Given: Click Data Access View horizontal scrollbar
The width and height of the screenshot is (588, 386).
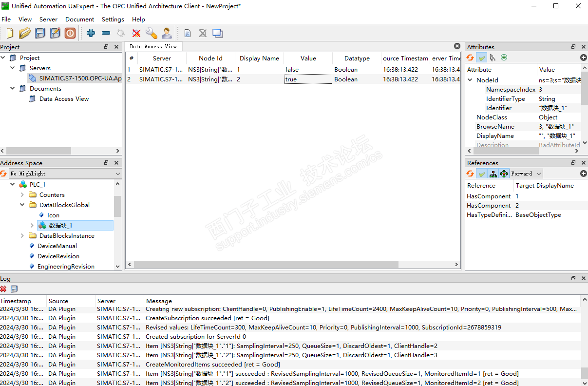Looking at the screenshot, I should [x=266, y=265].
